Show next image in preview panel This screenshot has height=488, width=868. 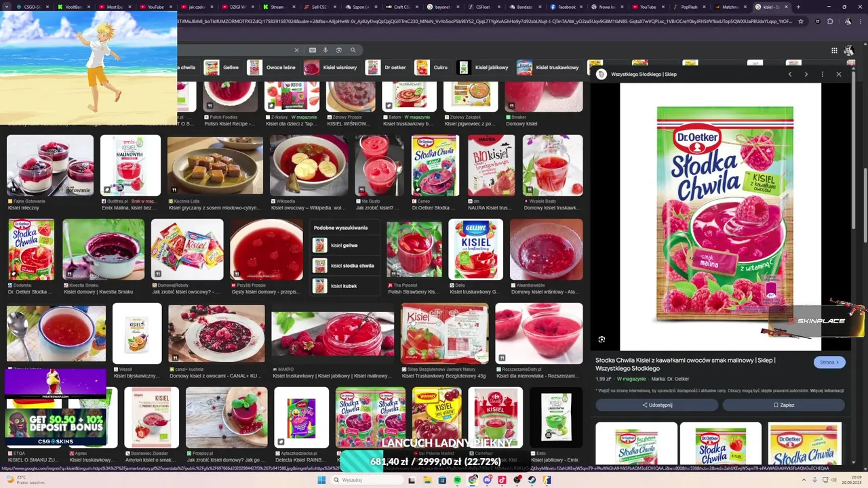(806, 75)
